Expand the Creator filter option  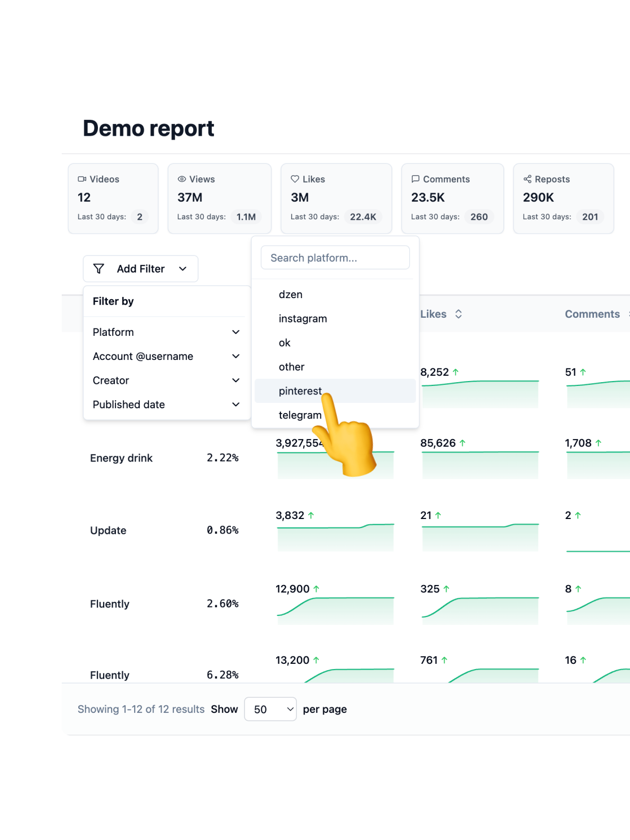coord(167,381)
